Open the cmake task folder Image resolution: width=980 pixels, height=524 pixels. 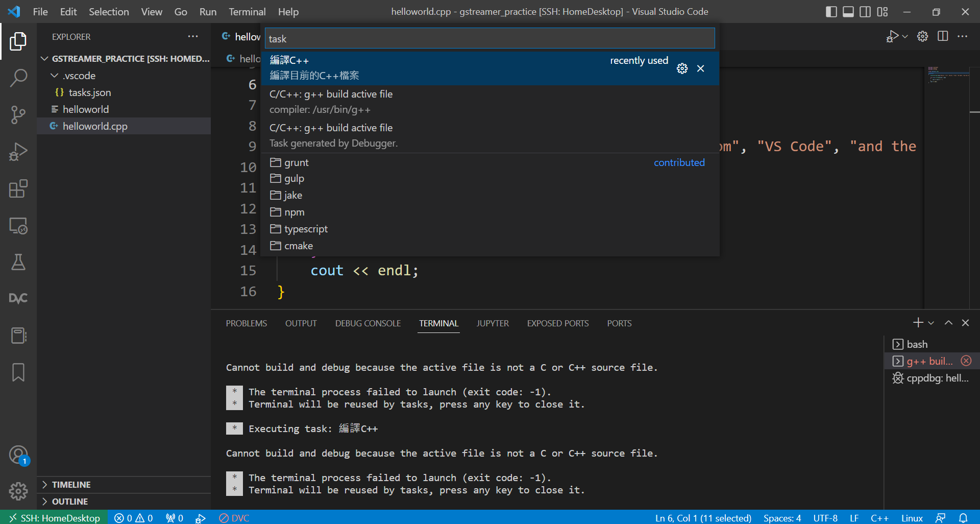coord(490,246)
